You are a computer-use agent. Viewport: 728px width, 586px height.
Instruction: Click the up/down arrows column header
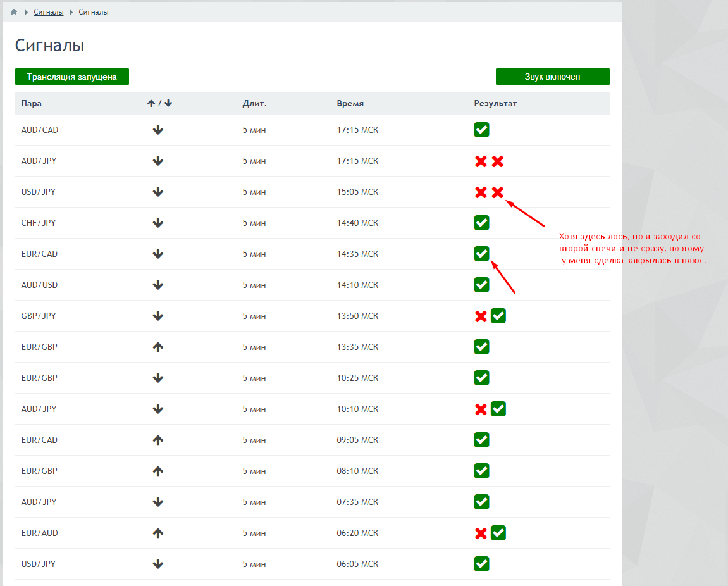pyautogui.click(x=160, y=103)
